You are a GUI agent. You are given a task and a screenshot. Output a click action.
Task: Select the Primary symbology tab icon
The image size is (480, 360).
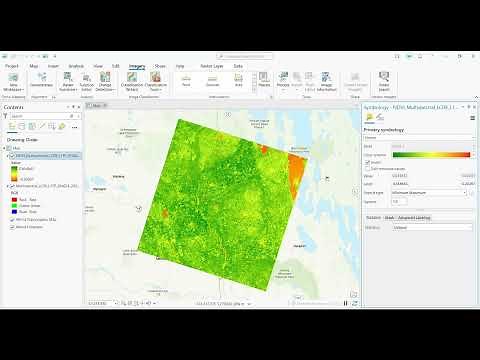[369, 117]
